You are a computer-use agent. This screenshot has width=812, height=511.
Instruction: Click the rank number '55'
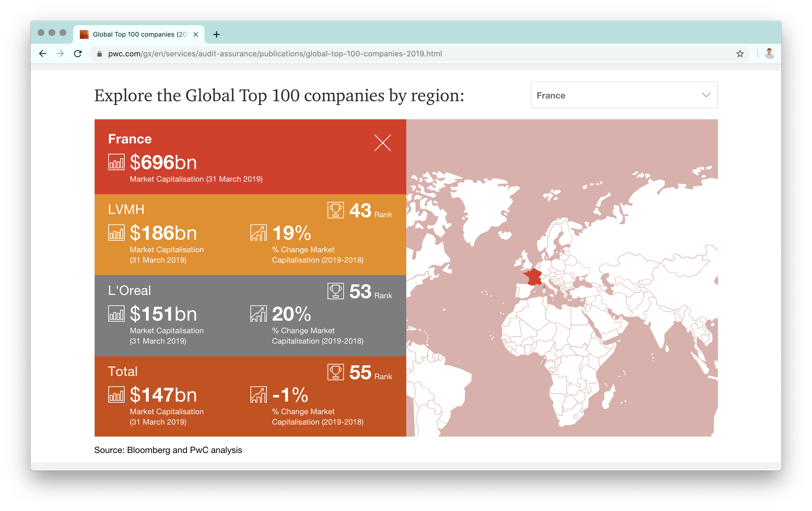pyautogui.click(x=360, y=372)
